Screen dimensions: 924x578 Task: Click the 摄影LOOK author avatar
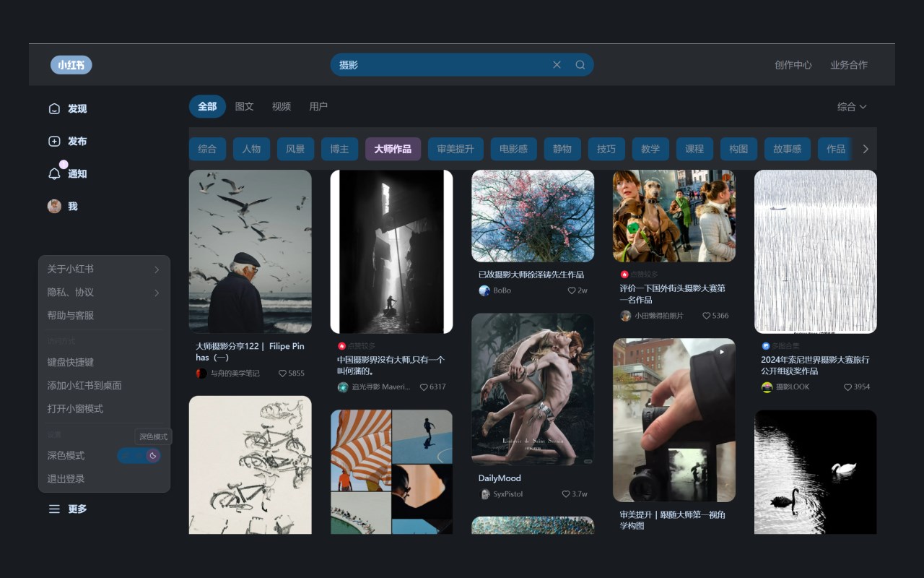click(x=767, y=387)
